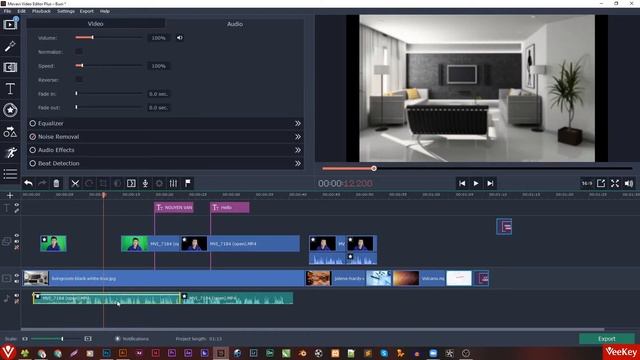This screenshot has width=640, height=360.
Task: Open the Animation running man tool
Action: click(x=10, y=153)
